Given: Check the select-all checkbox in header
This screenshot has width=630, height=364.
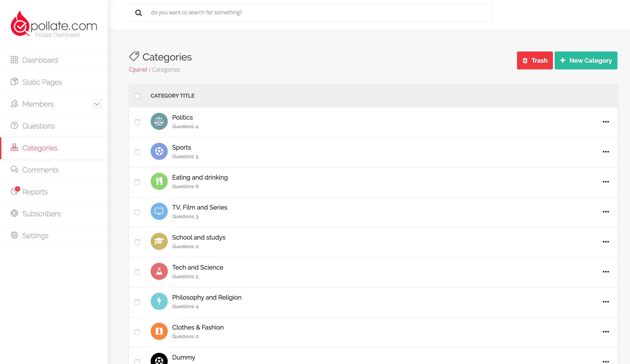Looking at the screenshot, I should click(x=137, y=96).
